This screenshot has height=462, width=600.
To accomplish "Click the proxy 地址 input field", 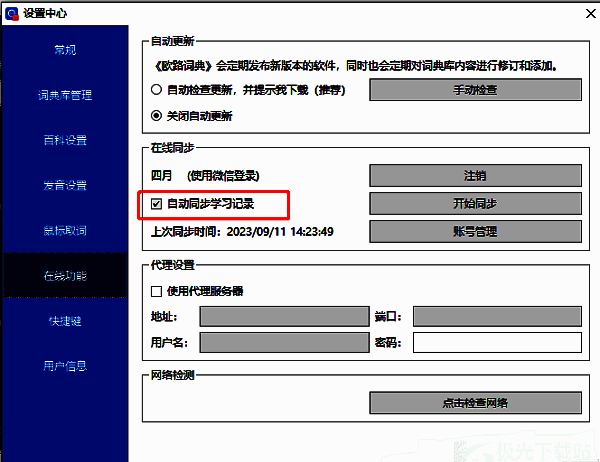I will click(284, 317).
